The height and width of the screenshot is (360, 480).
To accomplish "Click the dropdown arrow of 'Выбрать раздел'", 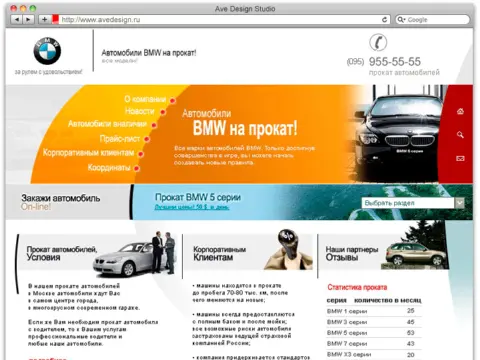I will [460, 203].
